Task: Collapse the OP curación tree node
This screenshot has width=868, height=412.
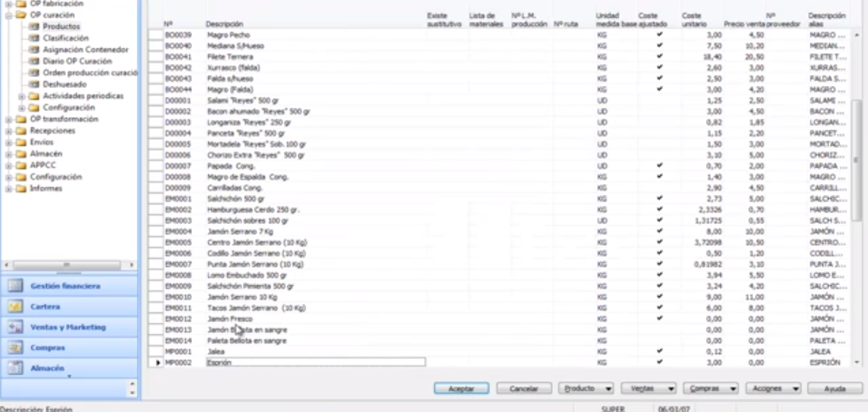Action: [x=9, y=15]
